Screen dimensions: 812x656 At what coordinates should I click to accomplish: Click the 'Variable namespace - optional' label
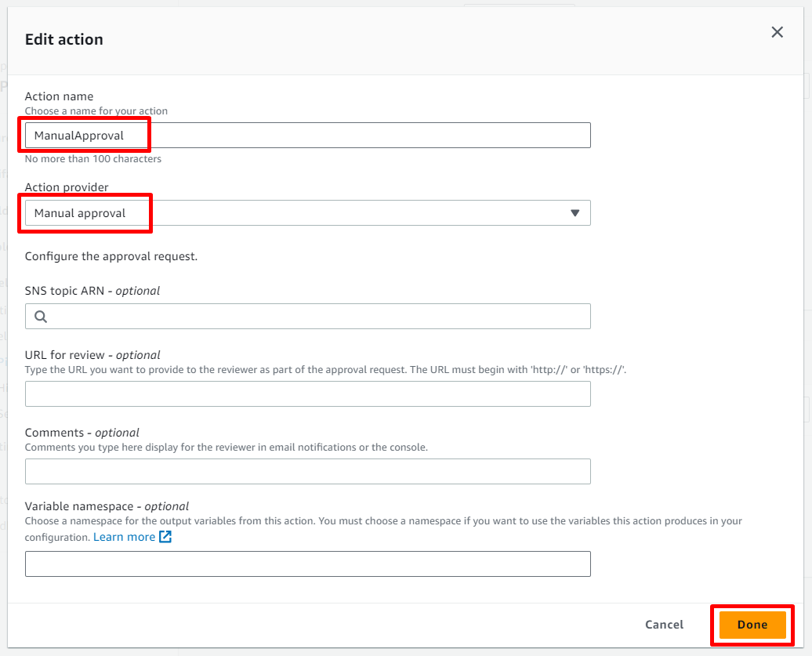tap(107, 506)
